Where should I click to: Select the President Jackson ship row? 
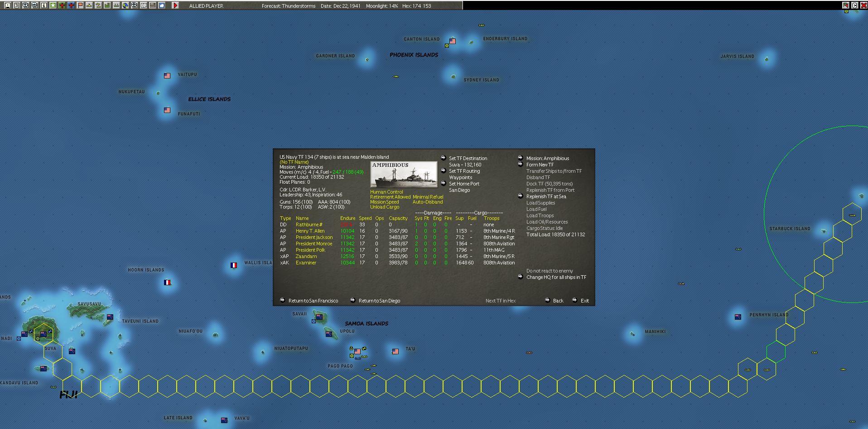397,237
